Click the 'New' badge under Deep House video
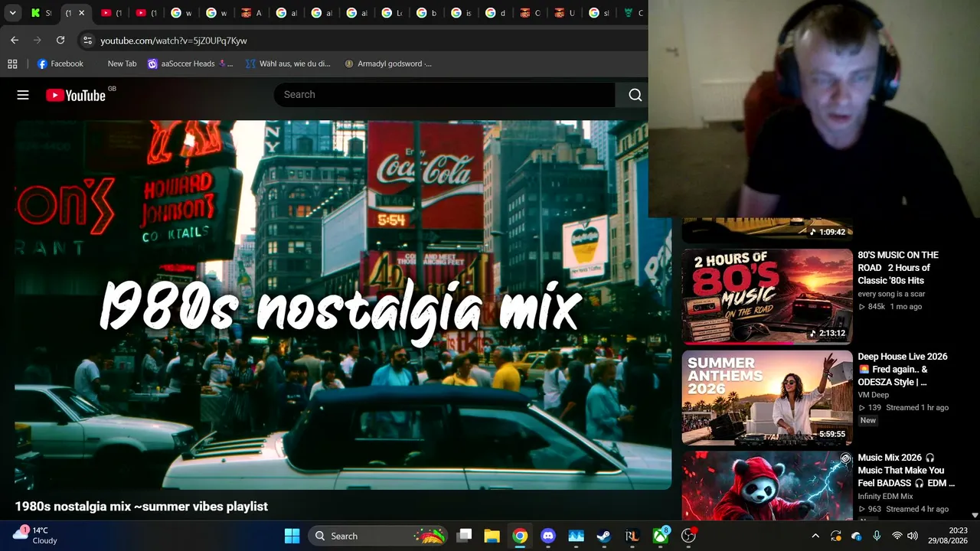This screenshot has width=980, height=551. click(x=868, y=420)
